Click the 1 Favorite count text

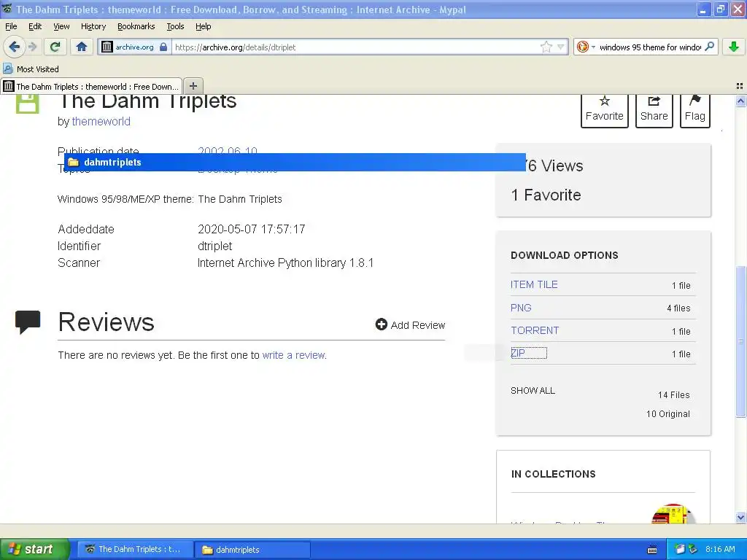546,195
